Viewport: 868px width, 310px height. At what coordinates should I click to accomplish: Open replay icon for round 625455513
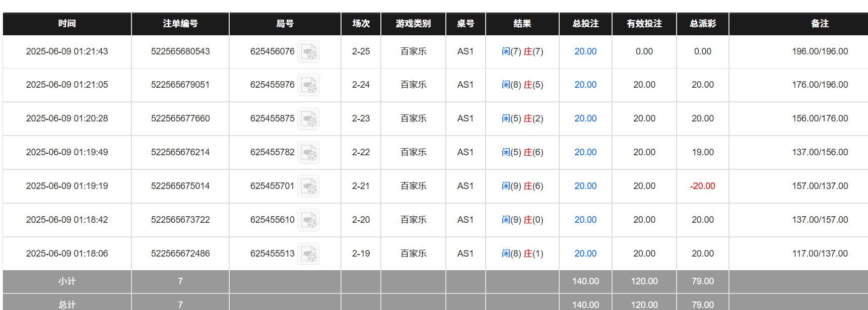pyautogui.click(x=308, y=254)
